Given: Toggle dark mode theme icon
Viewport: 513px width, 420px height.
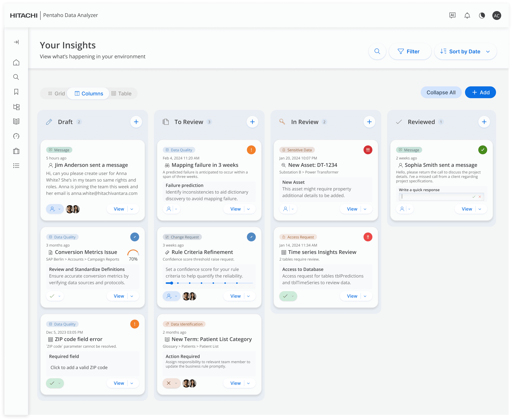Looking at the screenshot, I should point(482,16).
